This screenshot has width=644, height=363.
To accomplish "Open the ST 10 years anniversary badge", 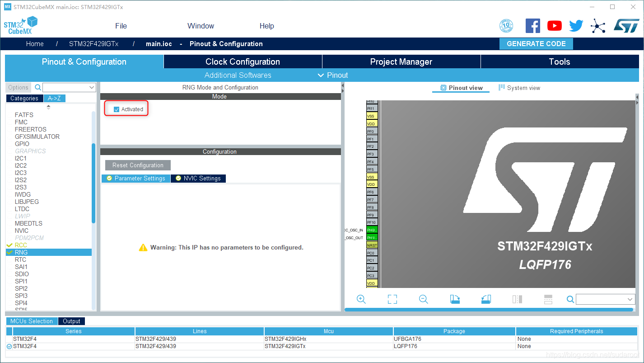I will point(506,26).
